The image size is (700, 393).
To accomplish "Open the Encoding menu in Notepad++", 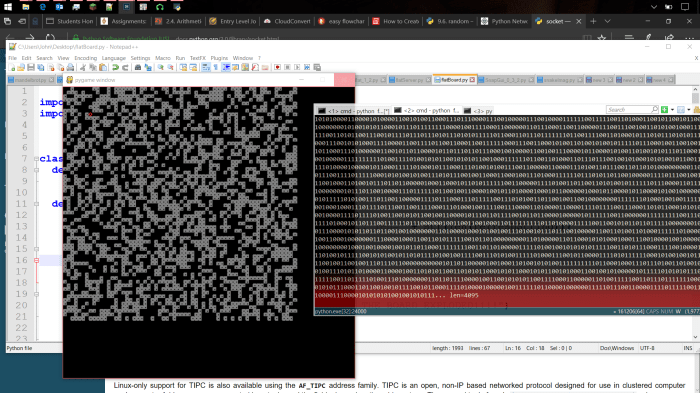I will [x=85, y=58].
